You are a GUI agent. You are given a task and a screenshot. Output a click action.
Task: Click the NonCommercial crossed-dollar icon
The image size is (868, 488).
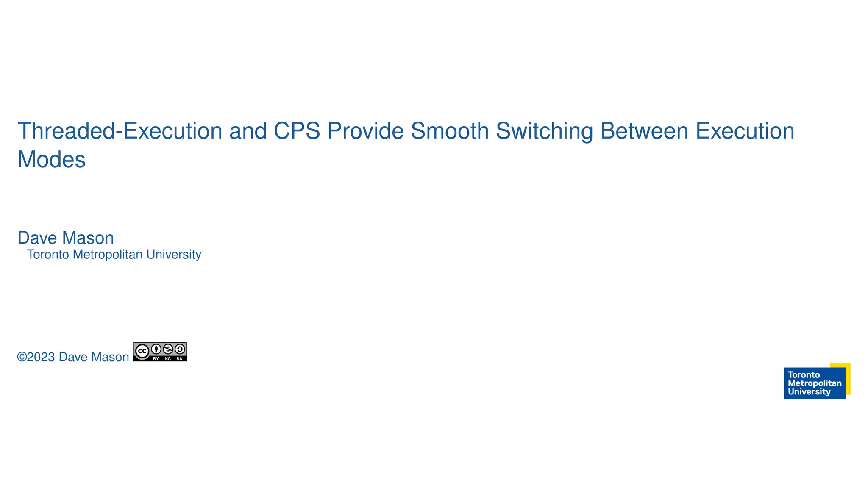[168, 349]
